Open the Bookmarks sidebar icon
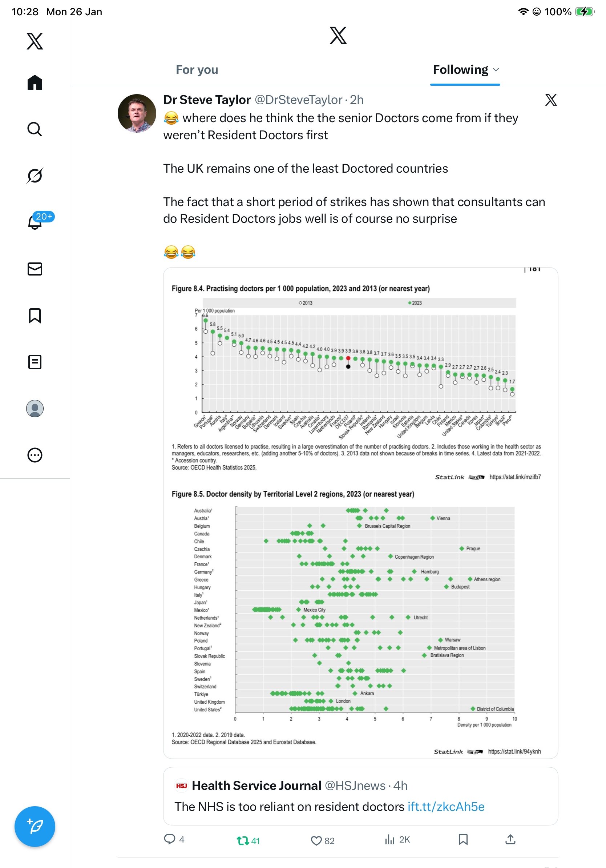The width and height of the screenshot is (606, 868). 35,315
